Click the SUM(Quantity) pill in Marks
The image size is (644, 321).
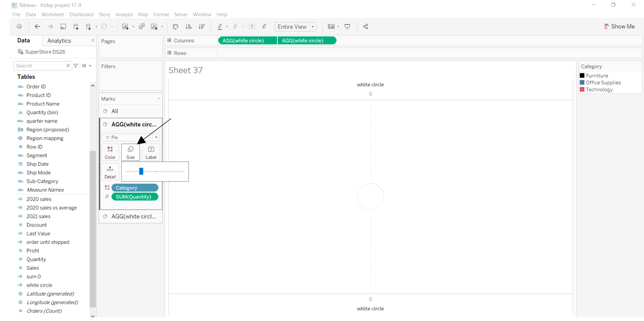(134, 196)
